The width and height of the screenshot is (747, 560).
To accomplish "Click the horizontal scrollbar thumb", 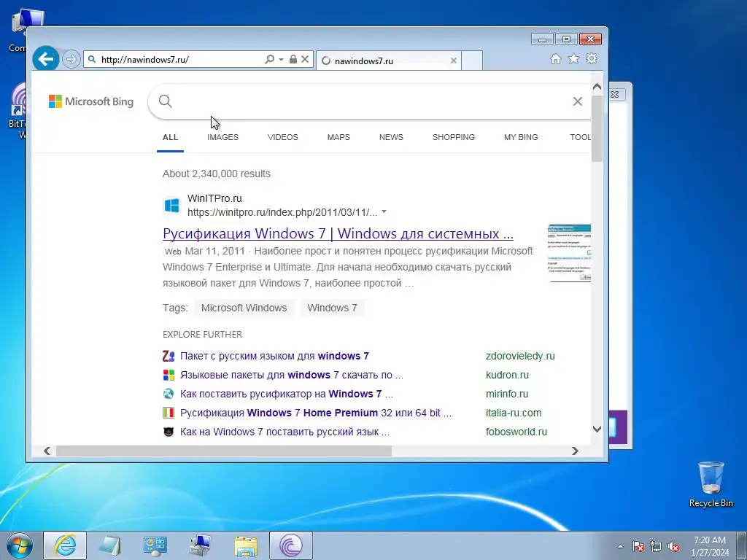I will point(223,451).
